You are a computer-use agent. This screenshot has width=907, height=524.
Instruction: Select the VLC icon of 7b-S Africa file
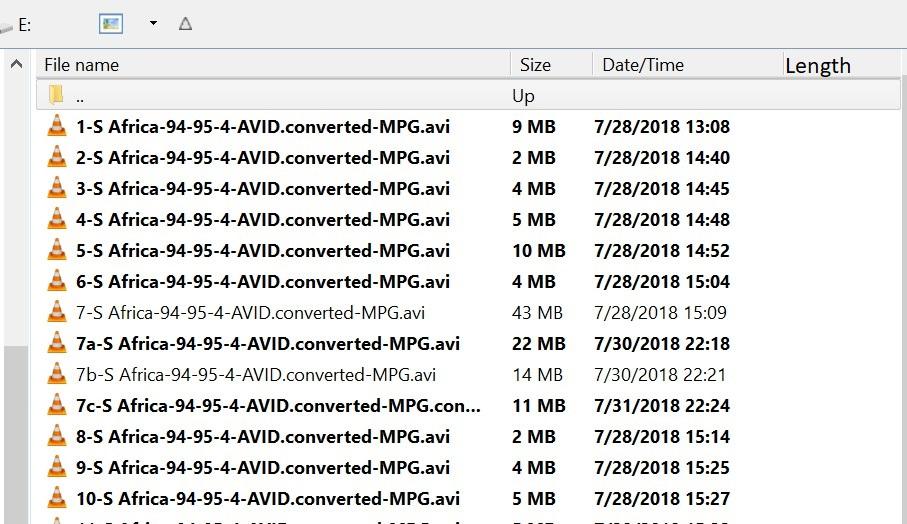click(57, 374)
